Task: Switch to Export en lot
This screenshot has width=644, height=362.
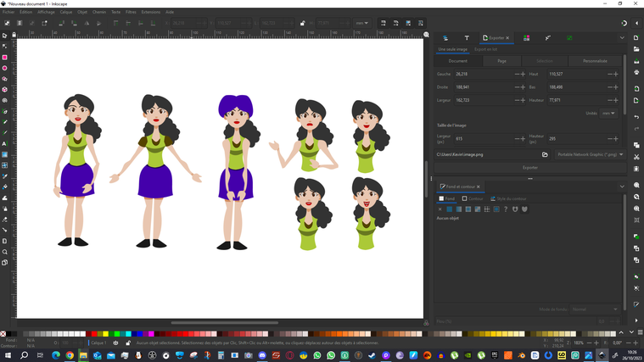Action: pyautogui.click(x=485, y=49)
